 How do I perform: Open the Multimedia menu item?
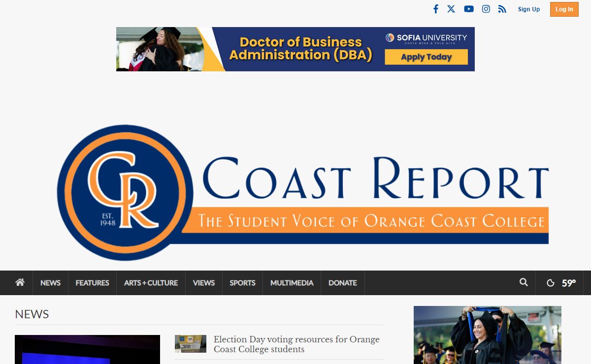click(292, 283)
